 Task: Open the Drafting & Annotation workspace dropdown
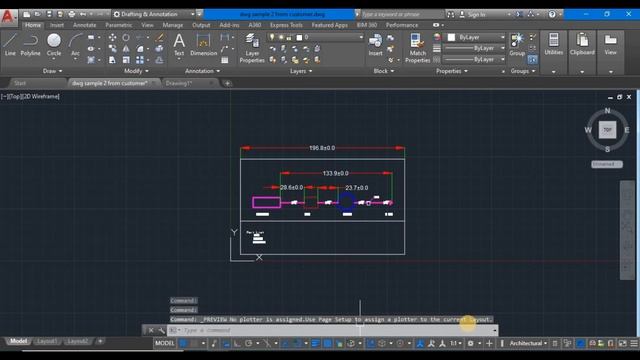click(x=154, y=14)
